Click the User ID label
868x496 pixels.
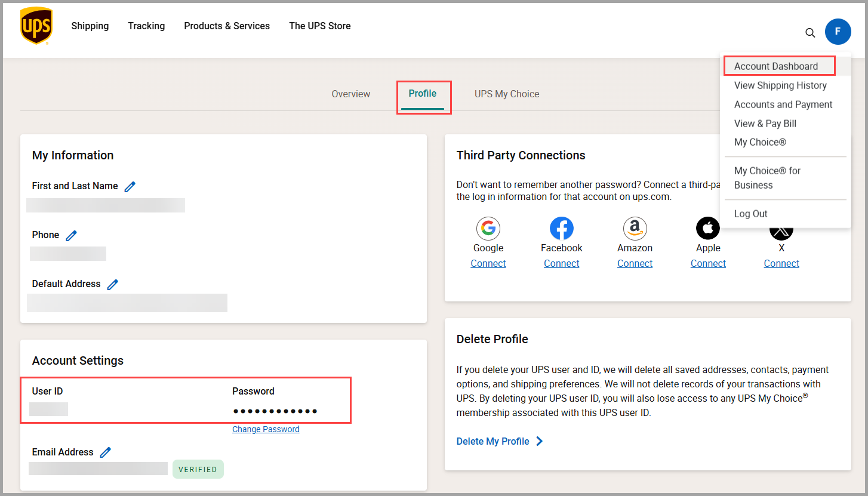click(x=47, y=392)
